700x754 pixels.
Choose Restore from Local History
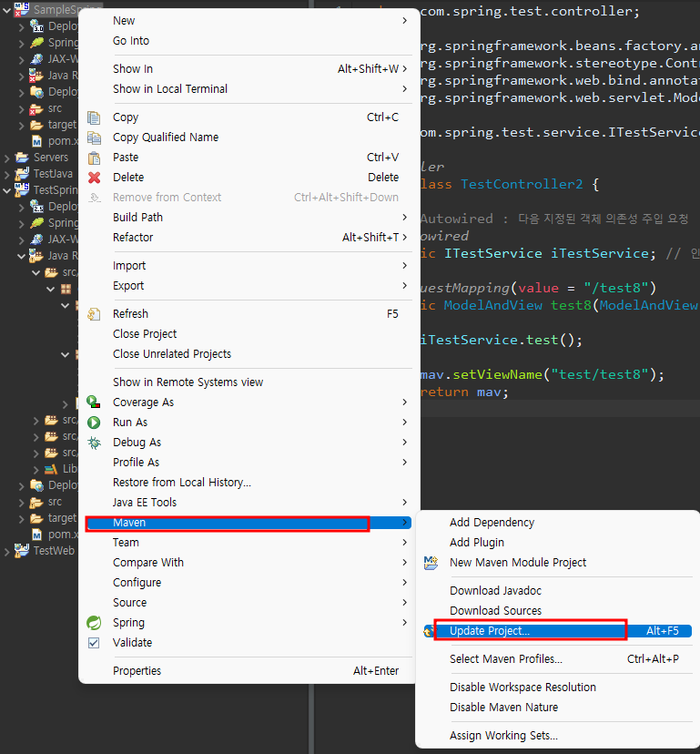[249, 483]
